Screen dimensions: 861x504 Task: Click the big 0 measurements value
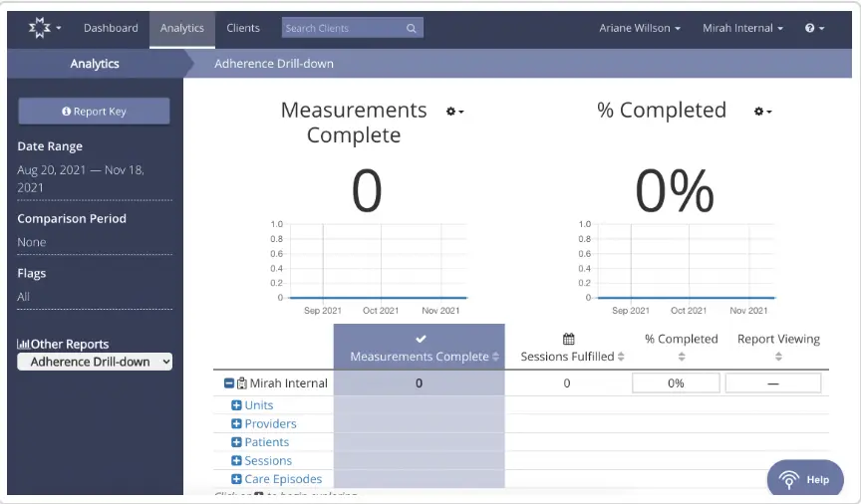pos(367,191)
